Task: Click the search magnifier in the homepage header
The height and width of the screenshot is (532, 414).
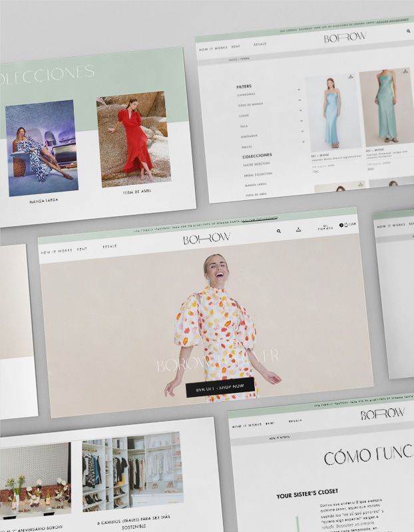Action: (278, 231)
